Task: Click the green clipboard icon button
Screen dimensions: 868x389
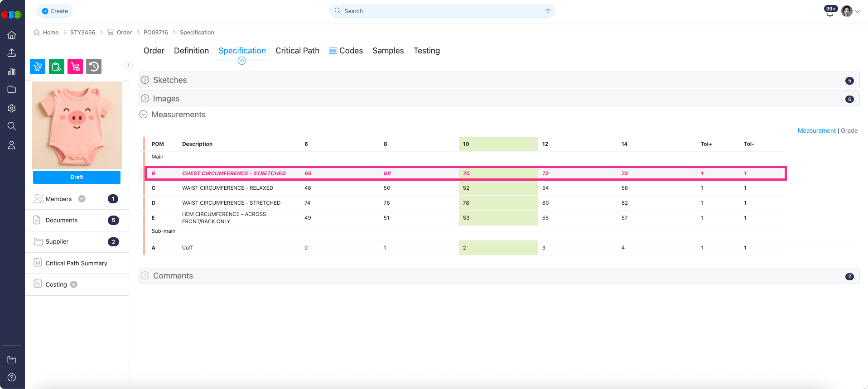Action: point(56,67)
